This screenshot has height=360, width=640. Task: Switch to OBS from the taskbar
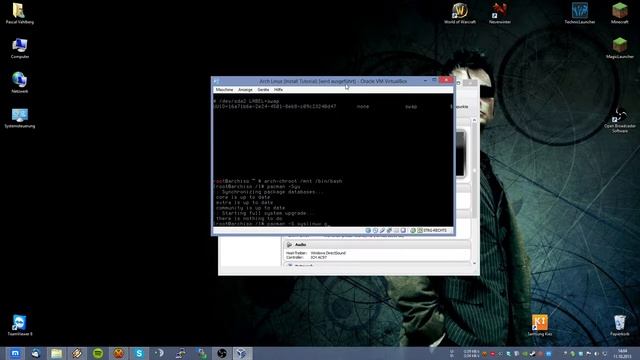tap(222, 353)
